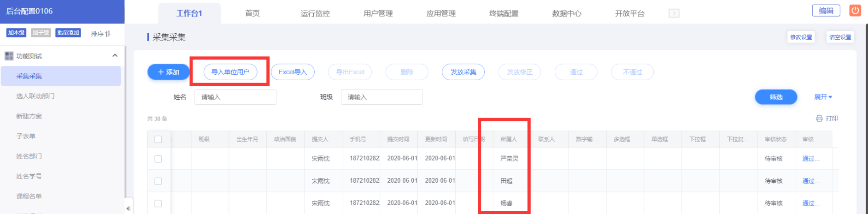868x214 pixels.
Task: Click the 修改设置 button
Action: (801, 37)
